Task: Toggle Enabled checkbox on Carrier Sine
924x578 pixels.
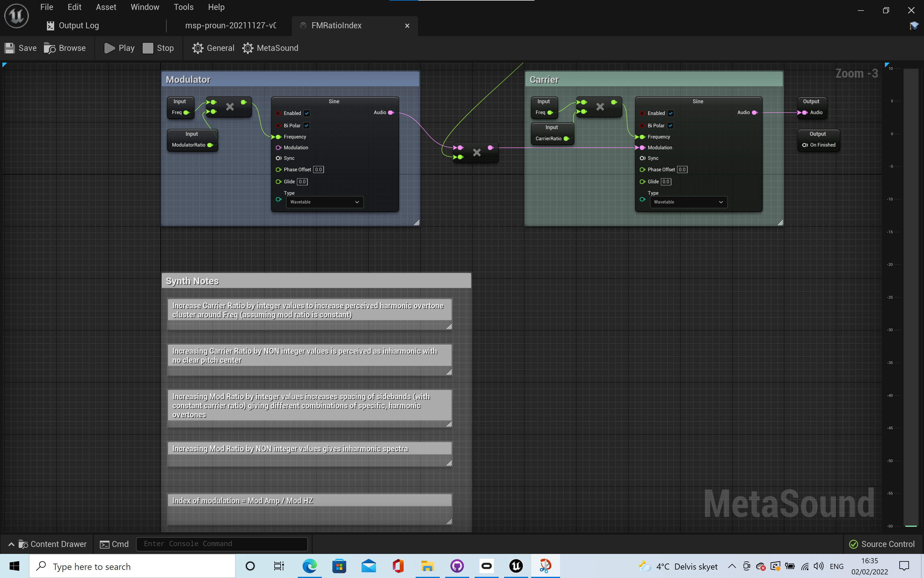Action: tap(670, 113)
